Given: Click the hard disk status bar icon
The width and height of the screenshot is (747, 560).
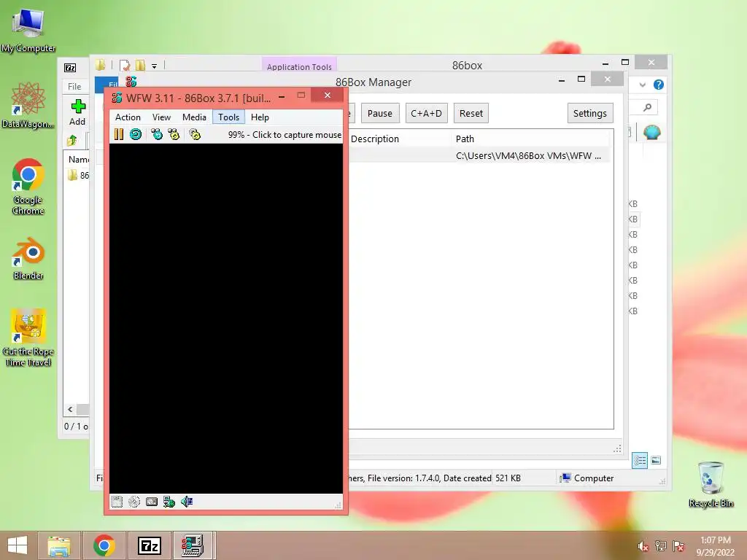Looking at the screenshot, I should point(152,502).
